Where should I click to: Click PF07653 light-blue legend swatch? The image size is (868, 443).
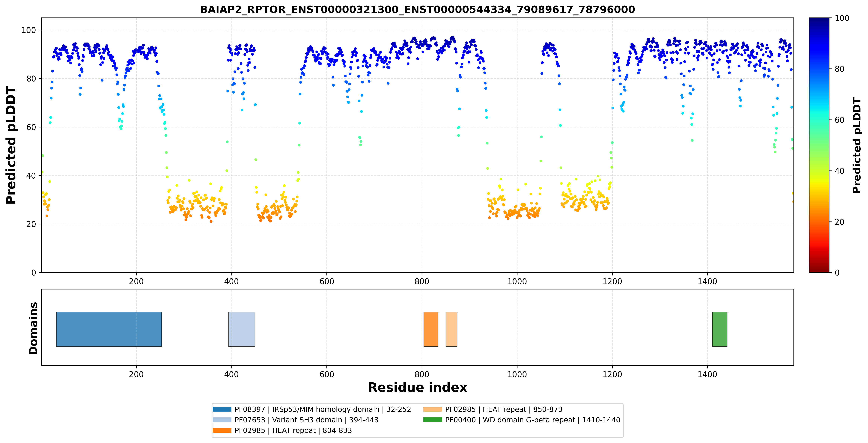click(222, 420)
